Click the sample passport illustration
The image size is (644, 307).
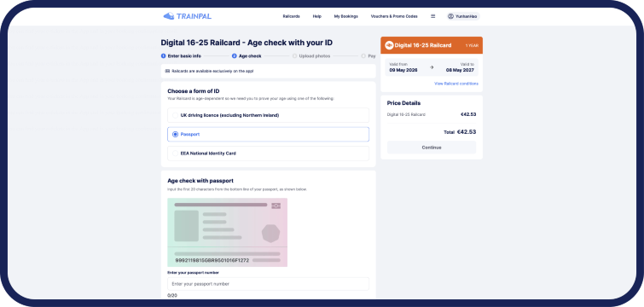tap(227, 232)
